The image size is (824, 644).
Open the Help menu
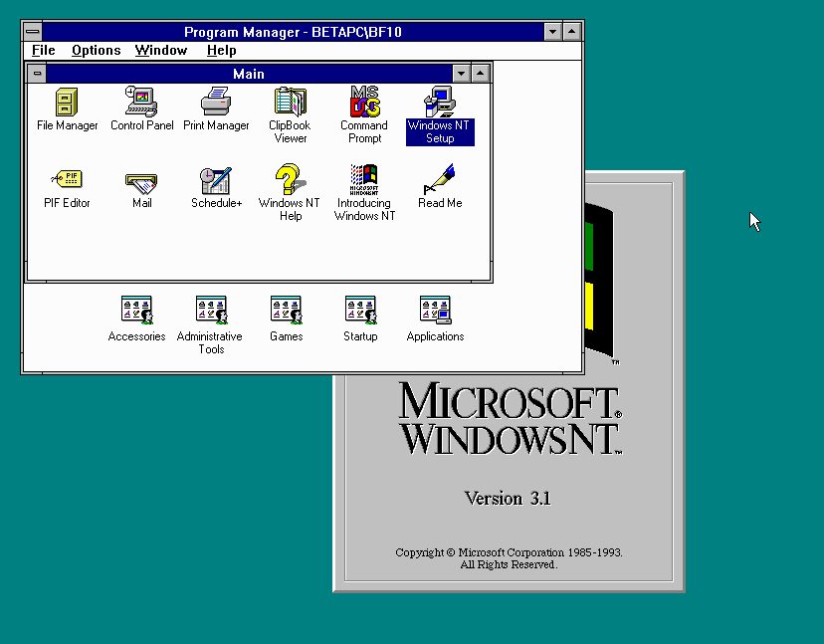[221, 51]
